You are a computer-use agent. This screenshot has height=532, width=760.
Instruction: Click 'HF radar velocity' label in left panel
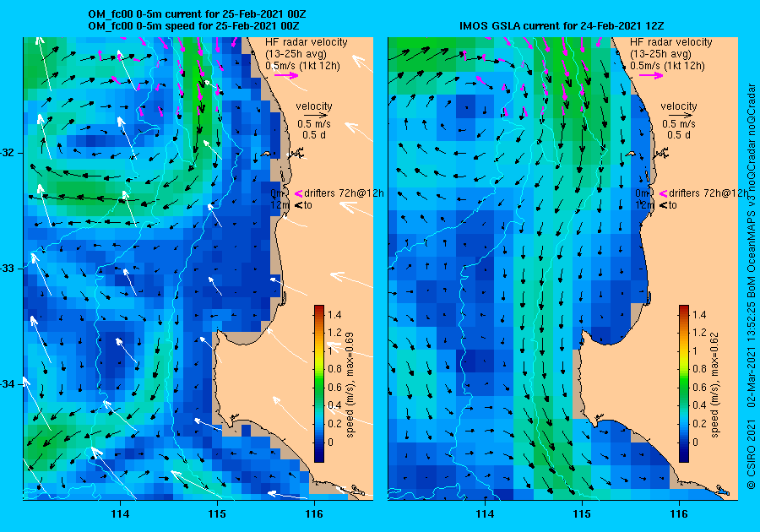tap(307, 42)
